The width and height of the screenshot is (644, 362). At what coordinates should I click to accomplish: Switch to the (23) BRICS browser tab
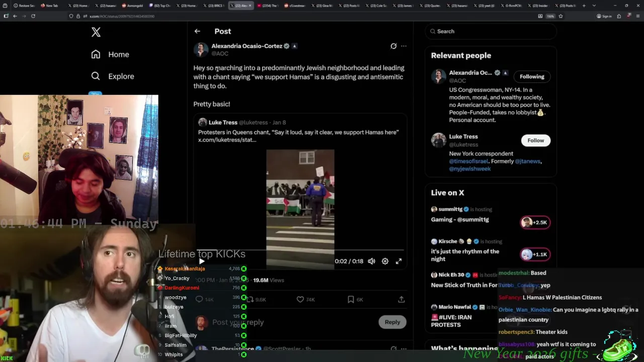coord(213,6)
